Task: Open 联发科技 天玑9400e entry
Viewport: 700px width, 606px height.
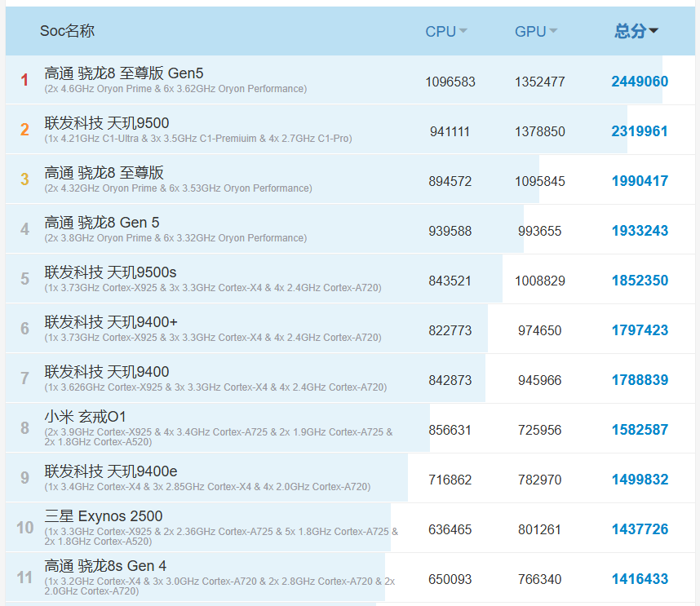Action: point(111,471)
